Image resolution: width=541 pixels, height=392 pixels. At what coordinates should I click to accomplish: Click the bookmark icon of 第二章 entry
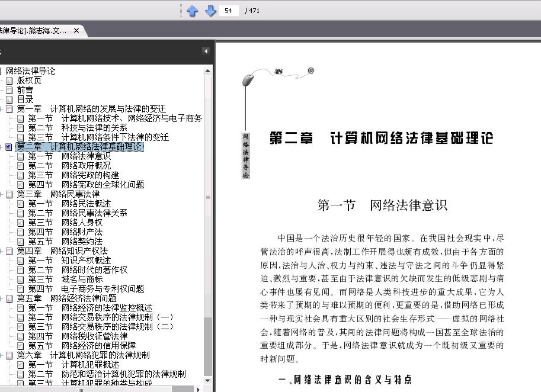[9, 147]
